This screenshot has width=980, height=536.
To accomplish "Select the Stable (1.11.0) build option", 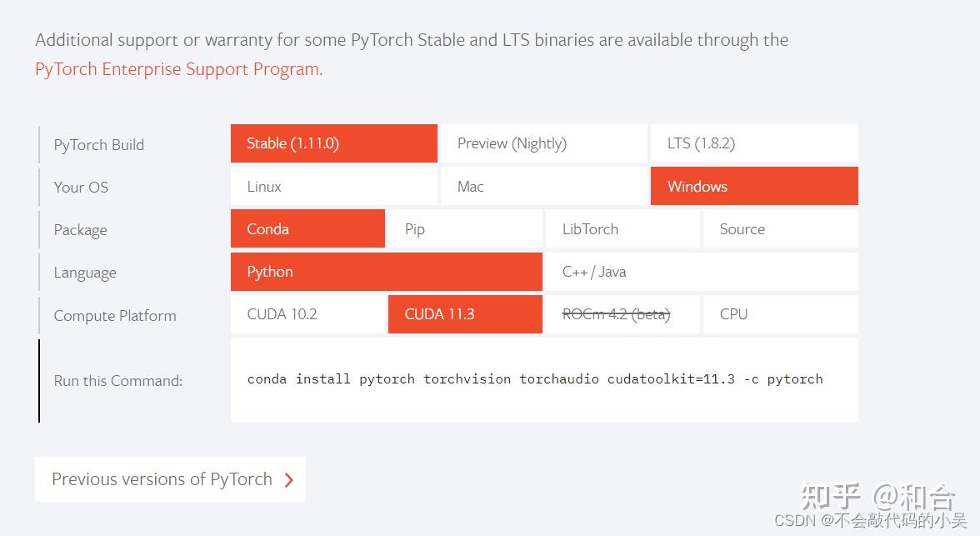I will (333, 143).
